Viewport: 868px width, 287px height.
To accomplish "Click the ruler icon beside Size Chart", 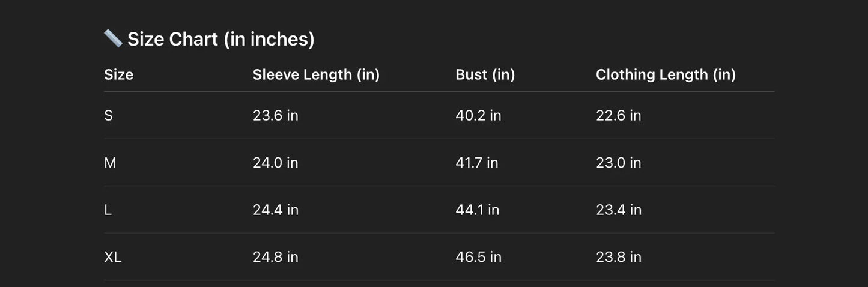I will tap(113, 39).
